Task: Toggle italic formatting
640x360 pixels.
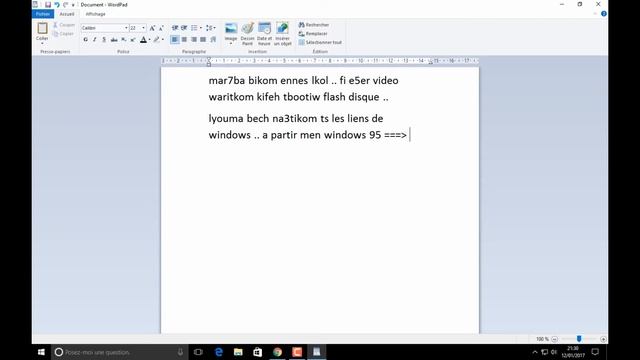Action: point(95,40)
